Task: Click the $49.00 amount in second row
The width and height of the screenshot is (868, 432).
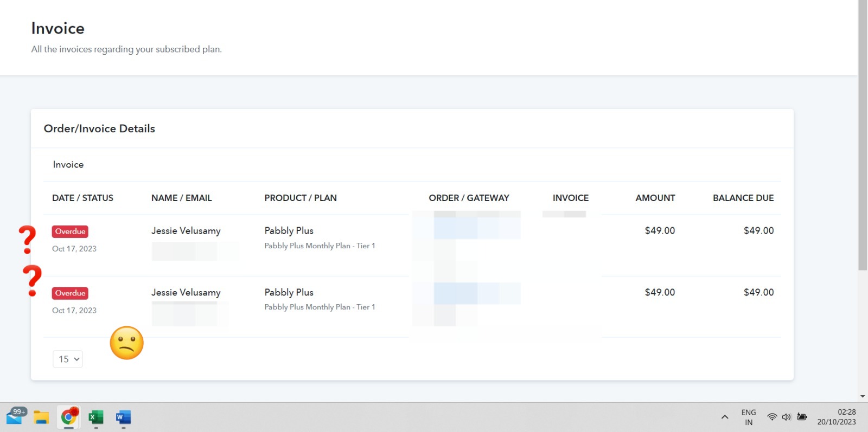Action: tap(660, 293)
